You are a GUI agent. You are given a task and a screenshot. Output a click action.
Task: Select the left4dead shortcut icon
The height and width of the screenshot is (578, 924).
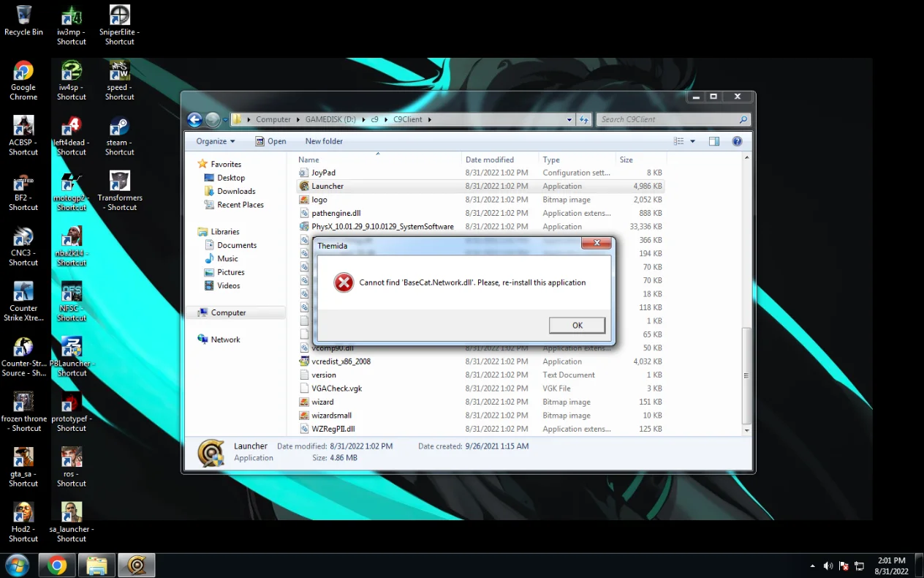pyautogui.click(x=72, y=136)
